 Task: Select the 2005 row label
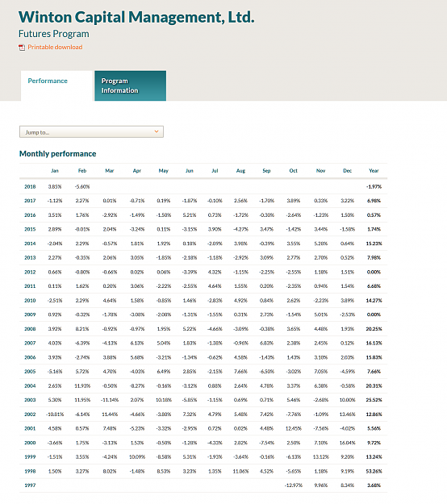(x=30, y=372)
